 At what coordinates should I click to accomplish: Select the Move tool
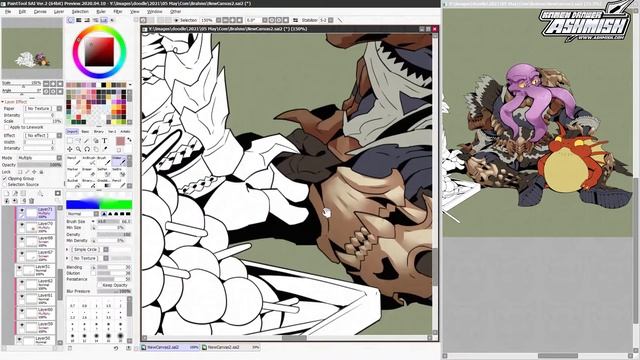[x=70, y=149]
